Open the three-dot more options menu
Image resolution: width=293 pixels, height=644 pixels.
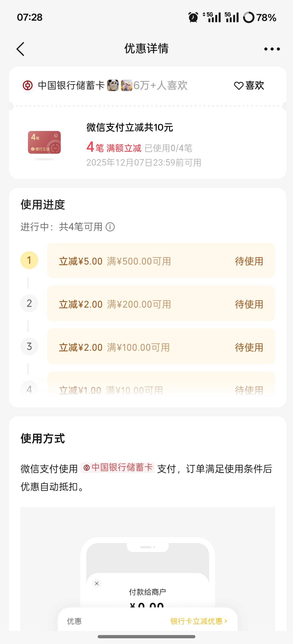pyautogui.click(x=272, y=49)
